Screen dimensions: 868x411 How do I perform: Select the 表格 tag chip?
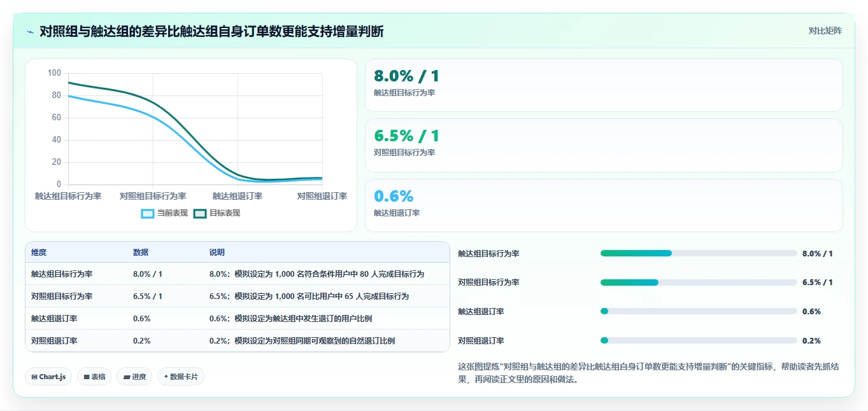tap(94, 377)
